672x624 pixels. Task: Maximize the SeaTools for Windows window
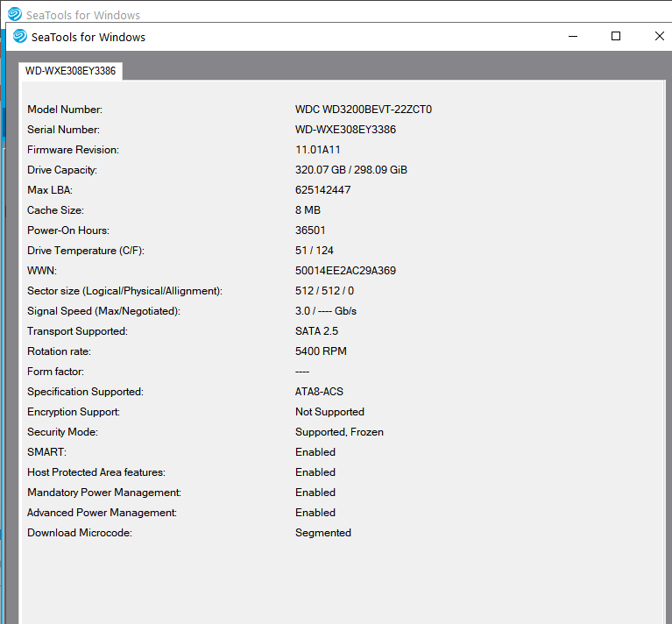point(616,36)
